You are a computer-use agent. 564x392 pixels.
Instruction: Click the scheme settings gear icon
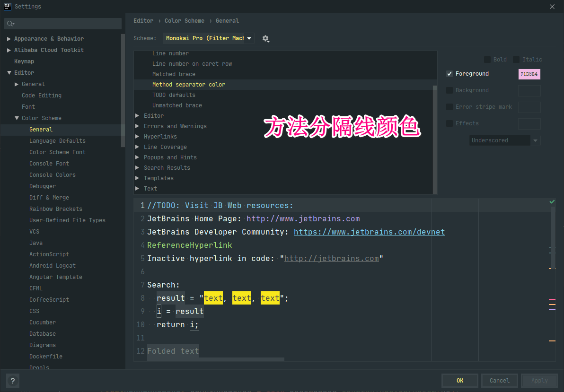(x=265, y=39)
